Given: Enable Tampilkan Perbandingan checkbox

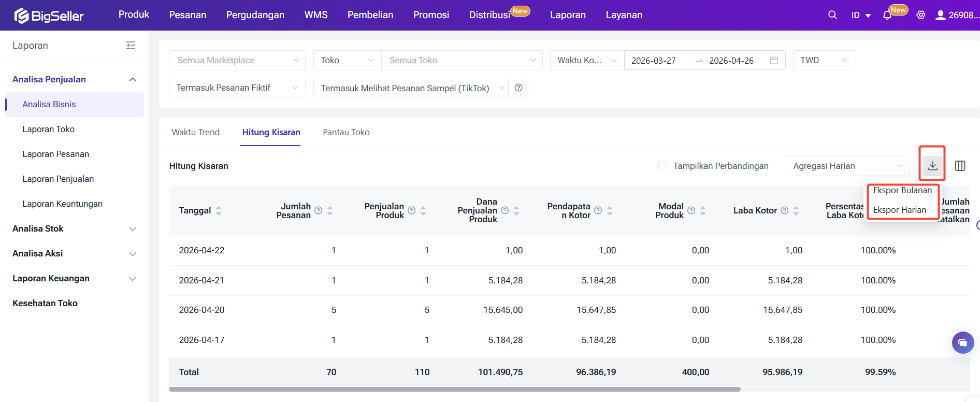Looking at the screenshot, I should (663, 166).
